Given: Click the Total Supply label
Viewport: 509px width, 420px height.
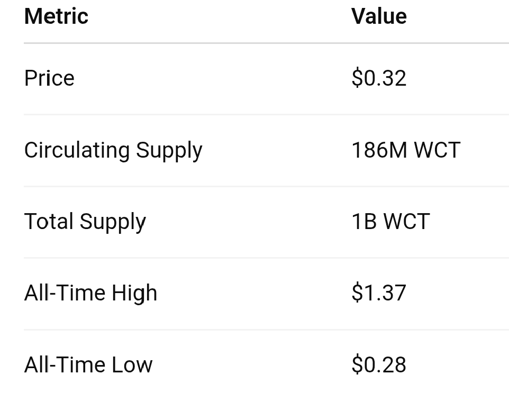Looking at the screenshot, I should [85, 222].
